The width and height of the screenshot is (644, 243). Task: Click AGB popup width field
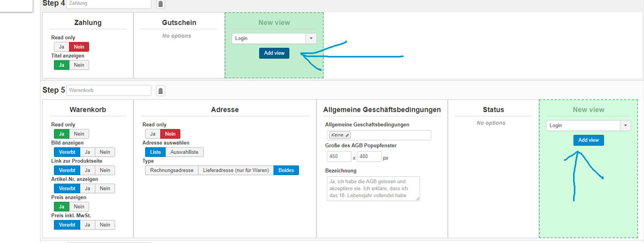tap(339, 157)
